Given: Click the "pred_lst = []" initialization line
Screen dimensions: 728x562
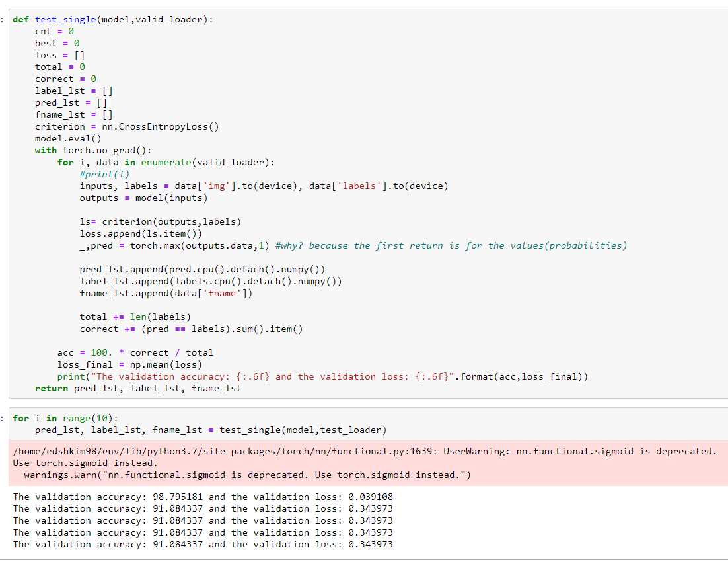Looking at the screenshot, I should pyautogui.click(x=71, y=102).
